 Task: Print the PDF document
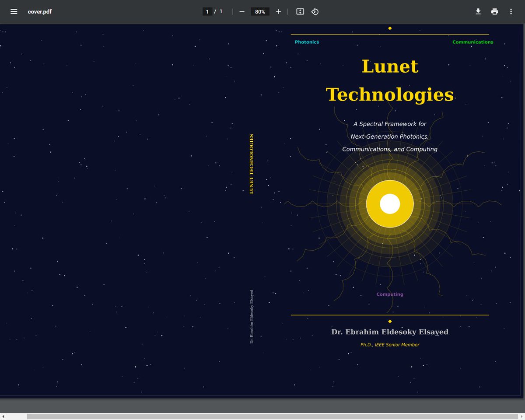tap(494, 11)
